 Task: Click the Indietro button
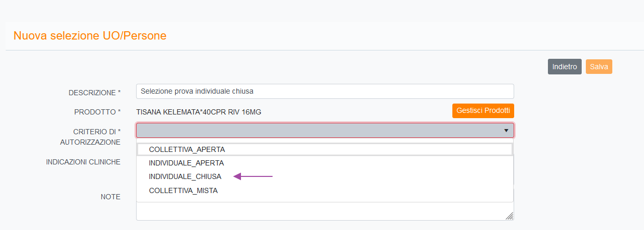pos(565,67)
